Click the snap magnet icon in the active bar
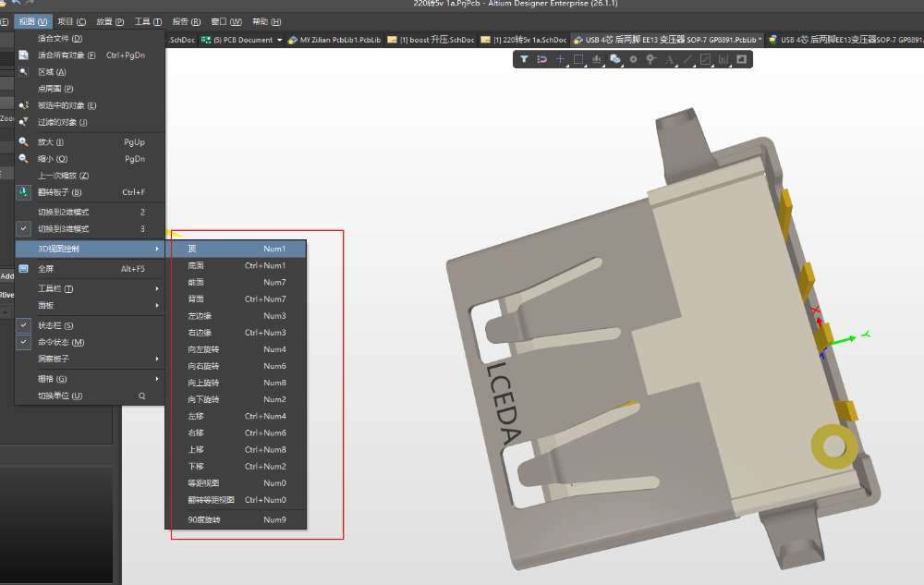The width and height of the screenshot is (924, 585). pos(541,59)
